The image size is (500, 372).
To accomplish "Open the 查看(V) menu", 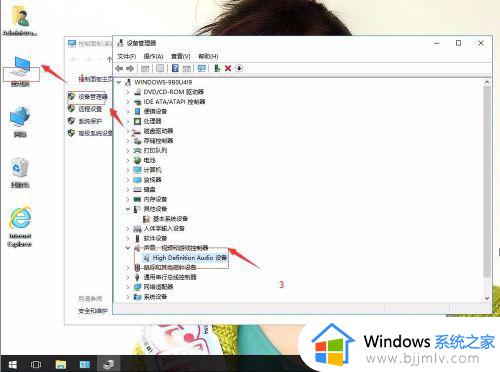I will tap(181, 56).
